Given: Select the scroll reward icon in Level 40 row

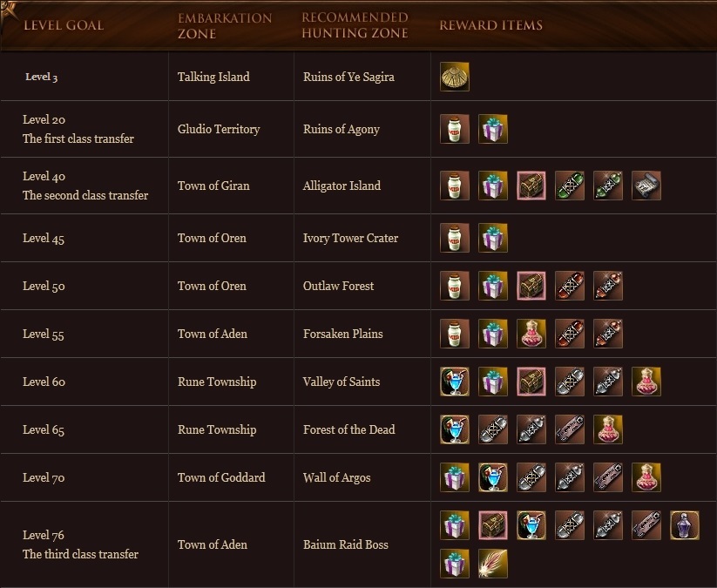Looking at the screenshot, I should pos(646,186).
